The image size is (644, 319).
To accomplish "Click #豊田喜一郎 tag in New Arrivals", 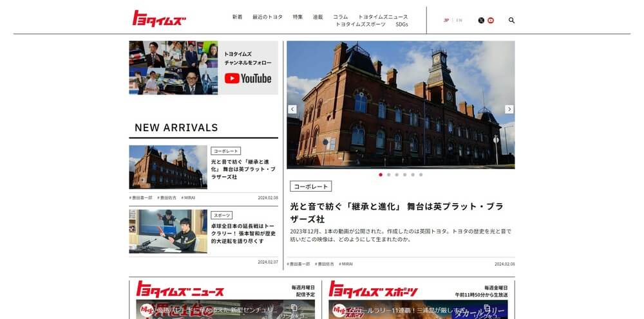I will tap(141, 197).
